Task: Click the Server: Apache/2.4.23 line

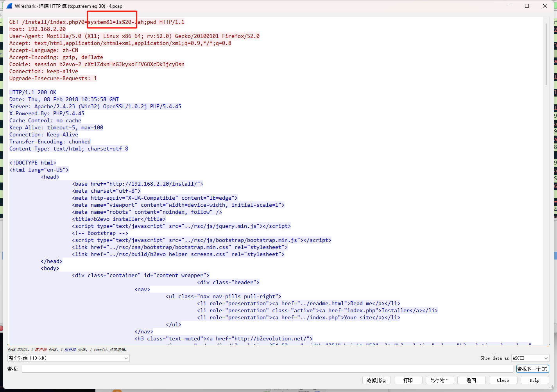Action: [95, 106]
